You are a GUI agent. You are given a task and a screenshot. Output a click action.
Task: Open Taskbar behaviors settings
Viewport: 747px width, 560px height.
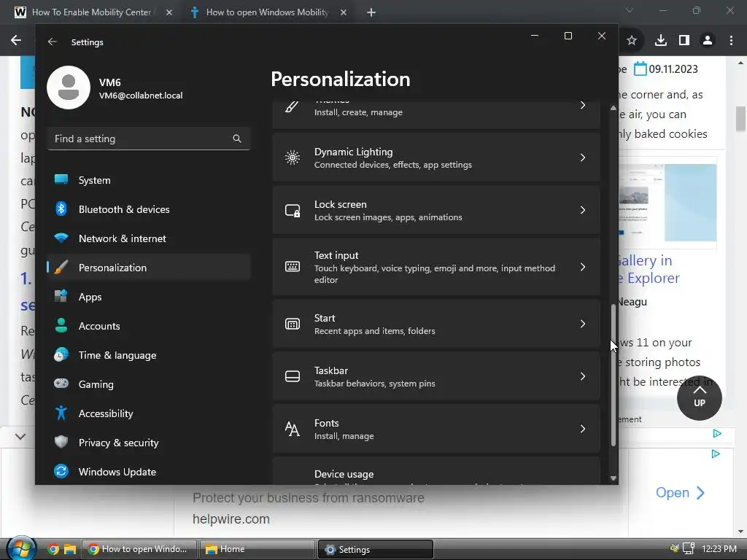[x=436, y=376]
